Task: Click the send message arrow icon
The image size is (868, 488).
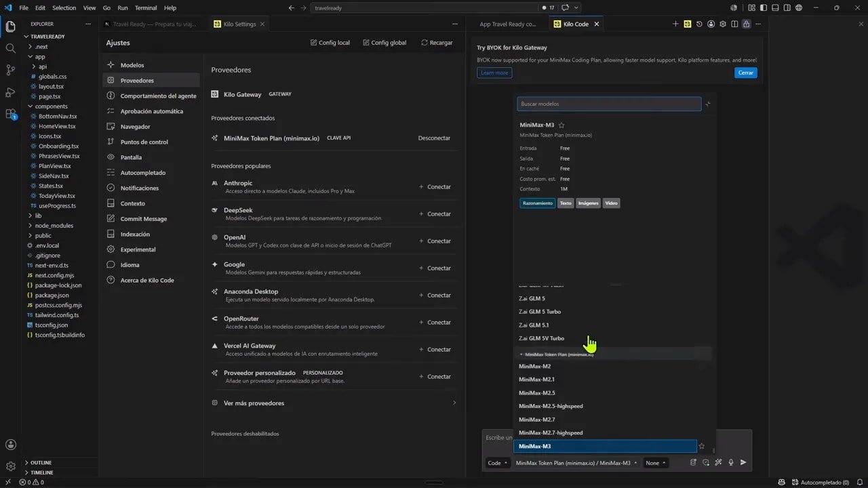Action: tap(743, 463)
